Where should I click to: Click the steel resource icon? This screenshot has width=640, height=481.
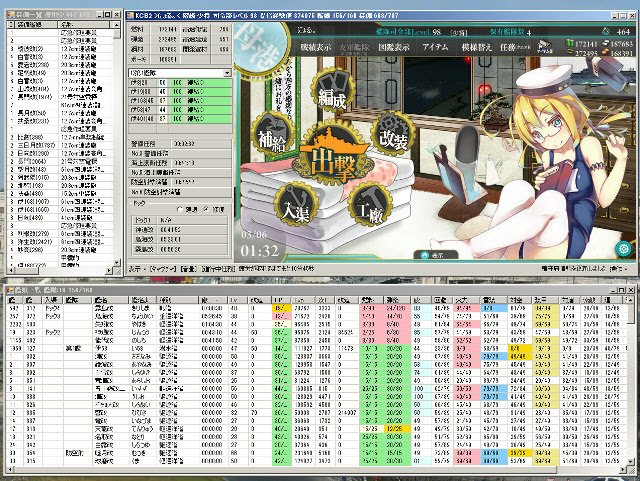(x=605, y=43)
